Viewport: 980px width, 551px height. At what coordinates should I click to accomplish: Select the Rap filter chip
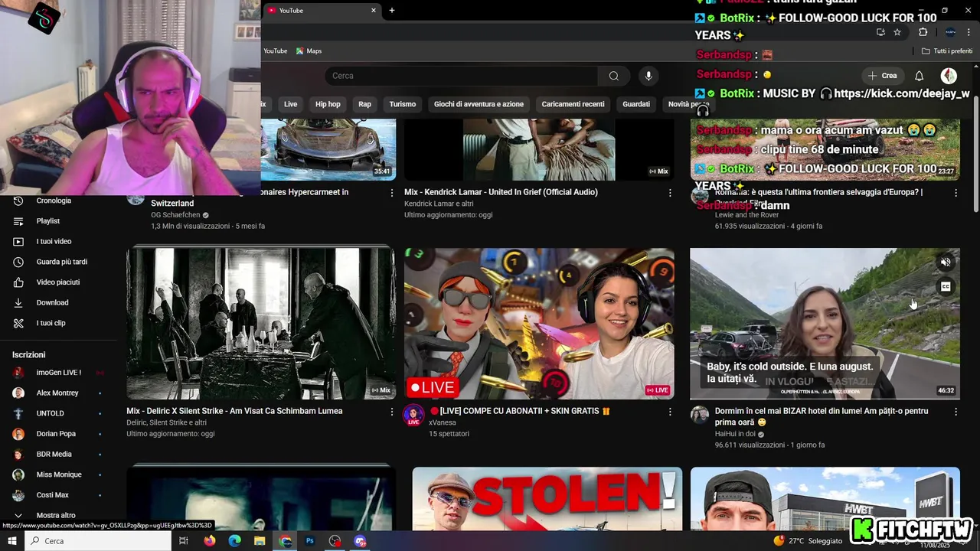coord(364,104)
